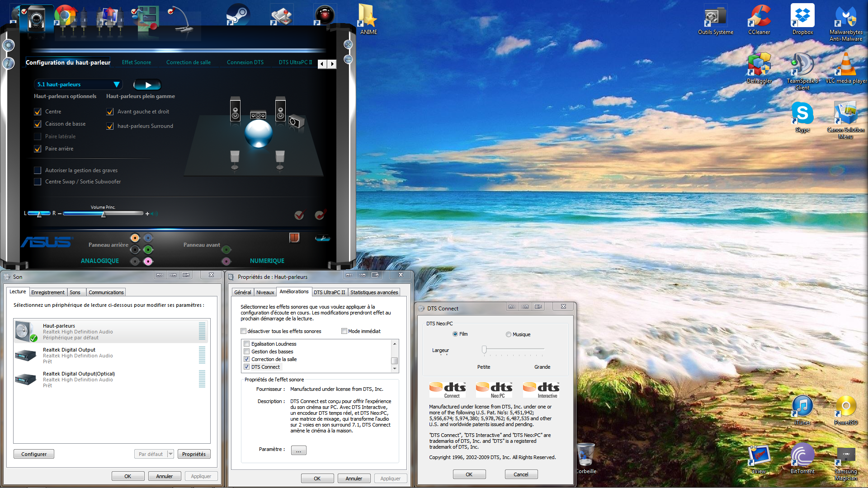Open the 5.1 haut-parleurs dropdown
The image size is (868, 488).
(116, 84)
